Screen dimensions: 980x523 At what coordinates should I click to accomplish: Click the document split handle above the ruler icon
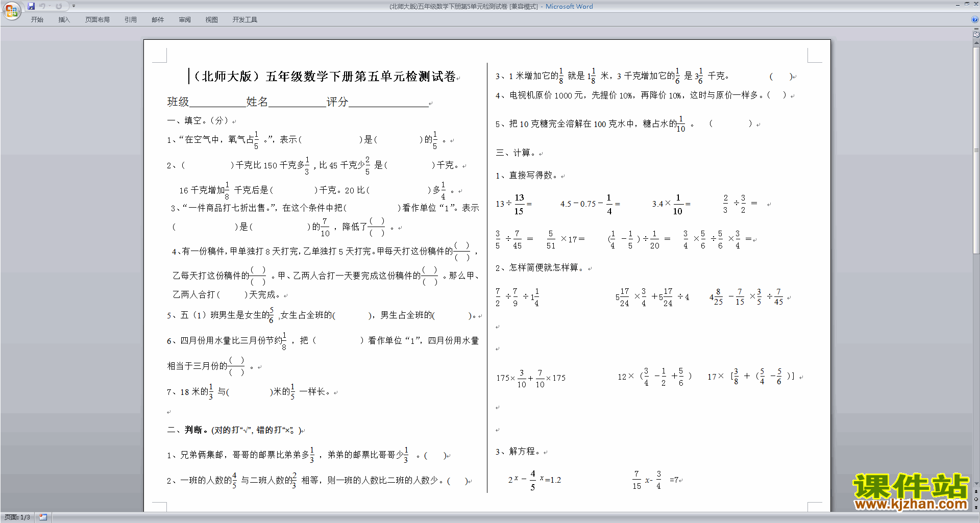[976, 29]
